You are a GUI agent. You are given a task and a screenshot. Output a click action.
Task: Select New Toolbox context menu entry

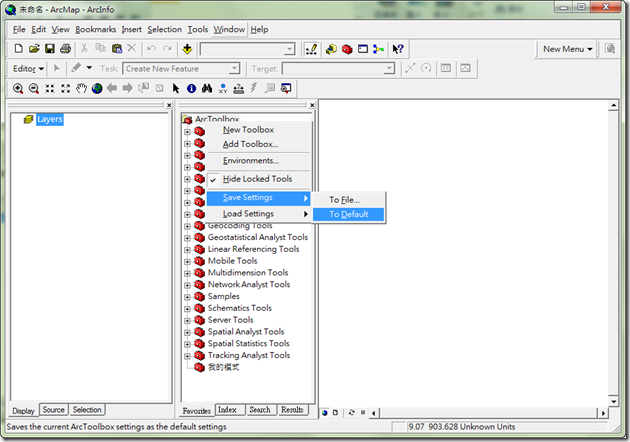pos(258,130)
